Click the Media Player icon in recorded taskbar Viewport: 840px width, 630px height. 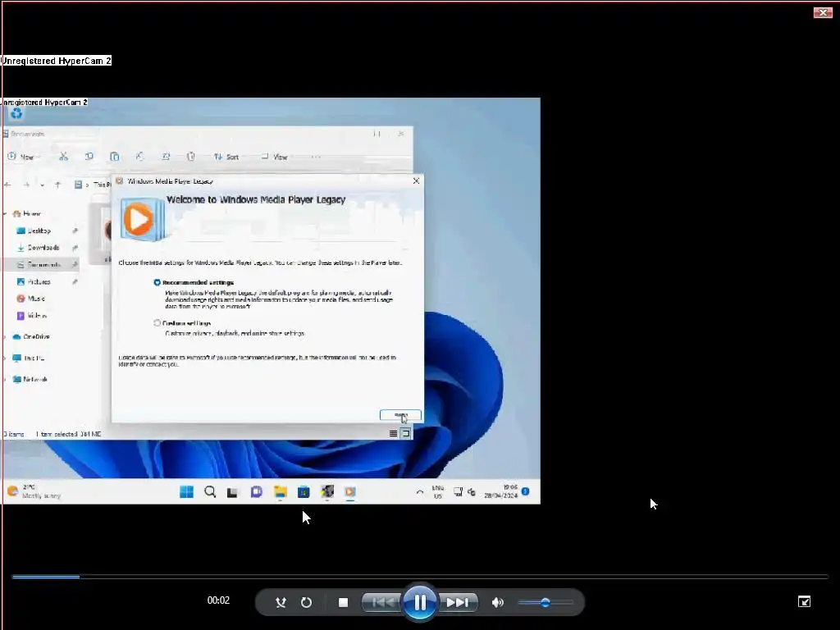(350, 491)
